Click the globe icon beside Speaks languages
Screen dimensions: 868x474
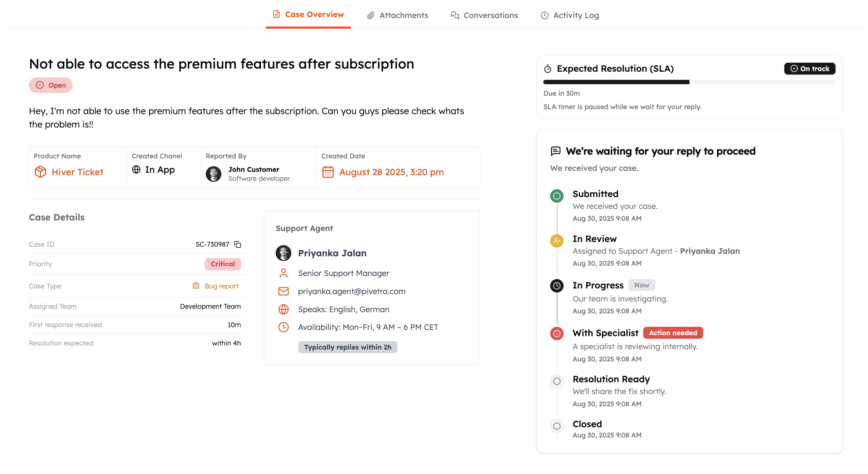(284, 309)
